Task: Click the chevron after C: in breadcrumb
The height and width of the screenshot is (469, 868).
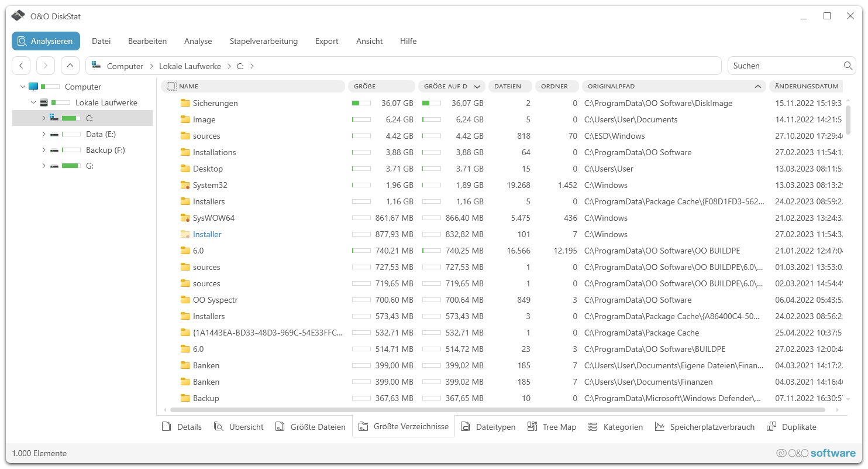Action: pos(252,66)
